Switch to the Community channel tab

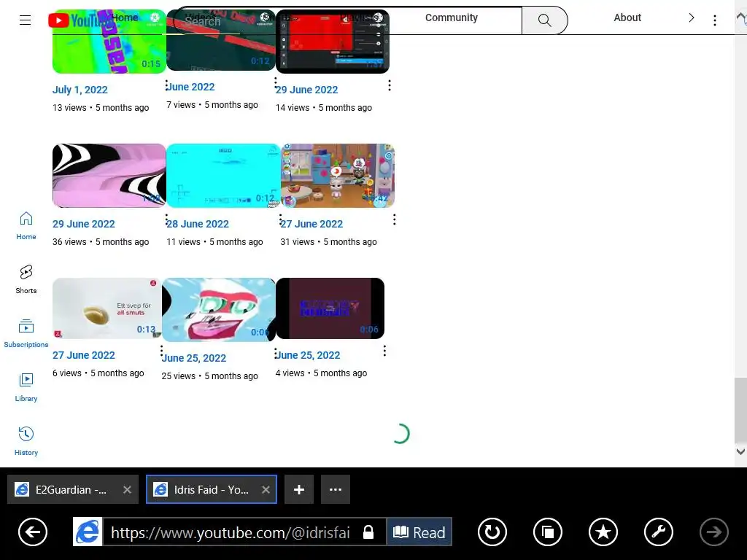point(451,17)
